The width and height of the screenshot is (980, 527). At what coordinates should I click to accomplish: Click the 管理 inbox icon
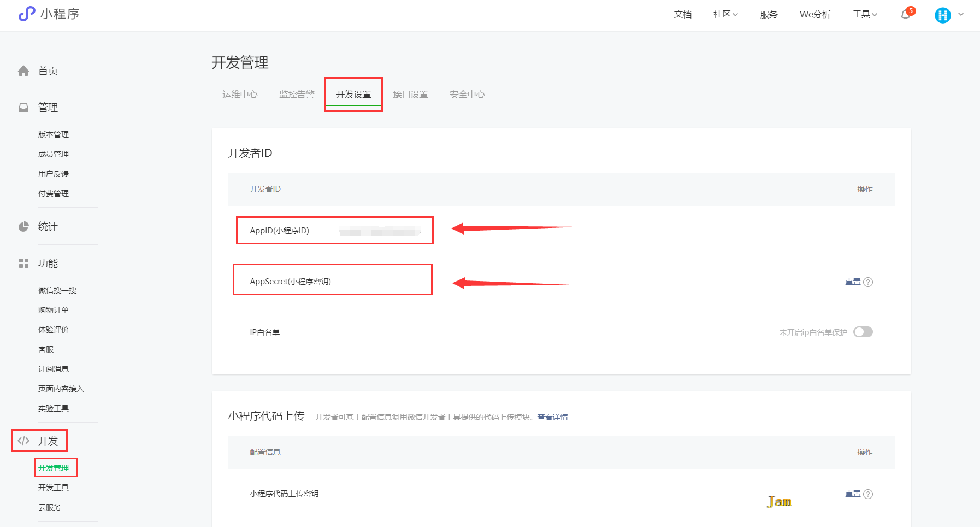[x=23, y=108]
